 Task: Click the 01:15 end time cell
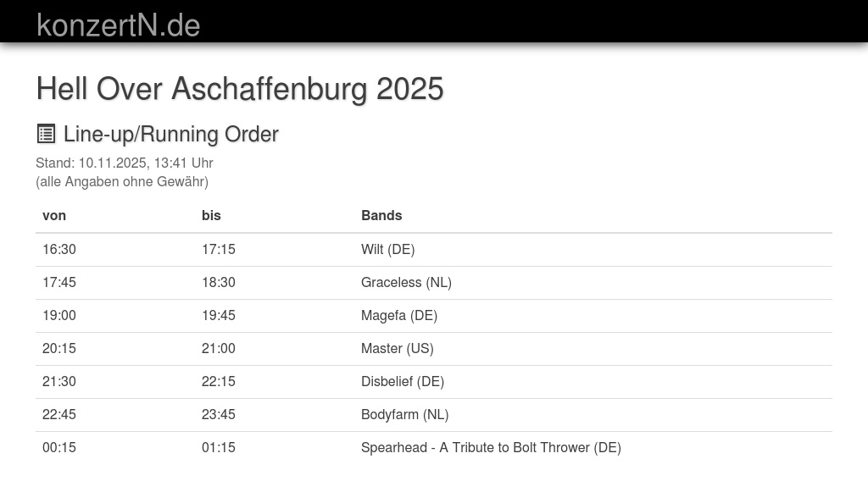[219, 447]
